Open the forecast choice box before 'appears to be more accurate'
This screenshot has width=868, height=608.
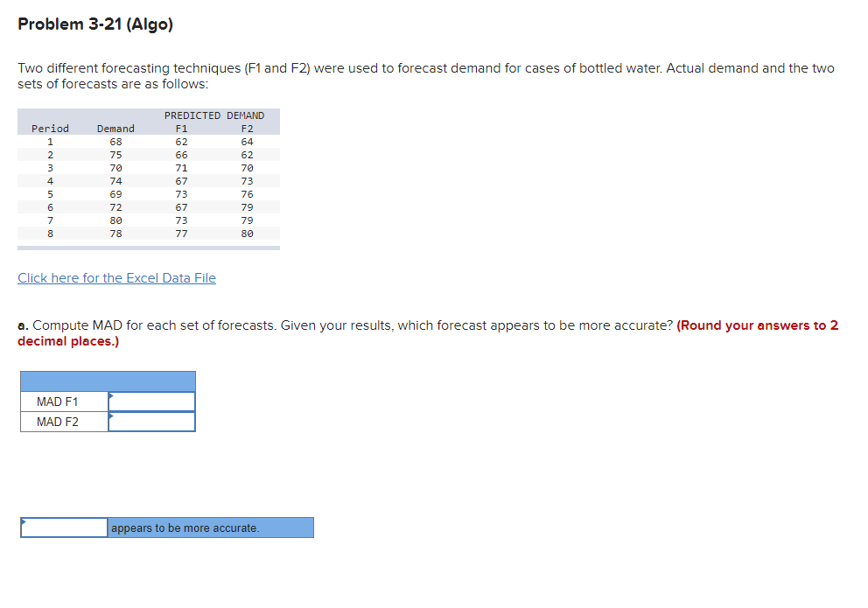click(62, 528)
